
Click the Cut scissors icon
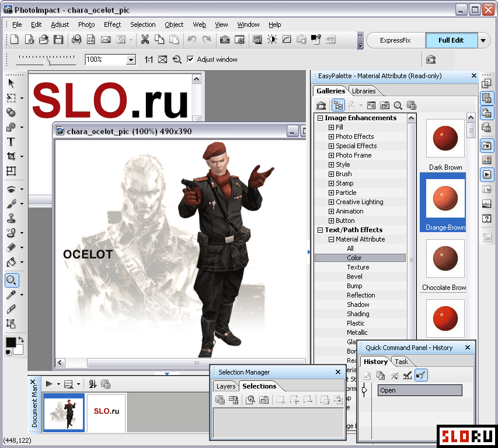(145, 40)
